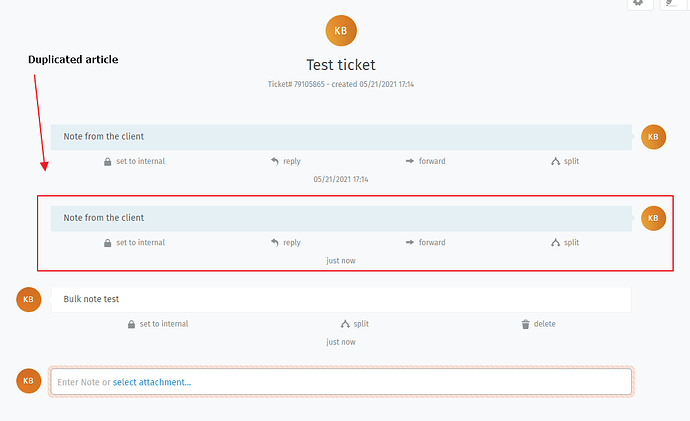Viewport: 690px width, 421px height.
Task: Click lock icon in first article's set to internal
Action: coord(107,161)
